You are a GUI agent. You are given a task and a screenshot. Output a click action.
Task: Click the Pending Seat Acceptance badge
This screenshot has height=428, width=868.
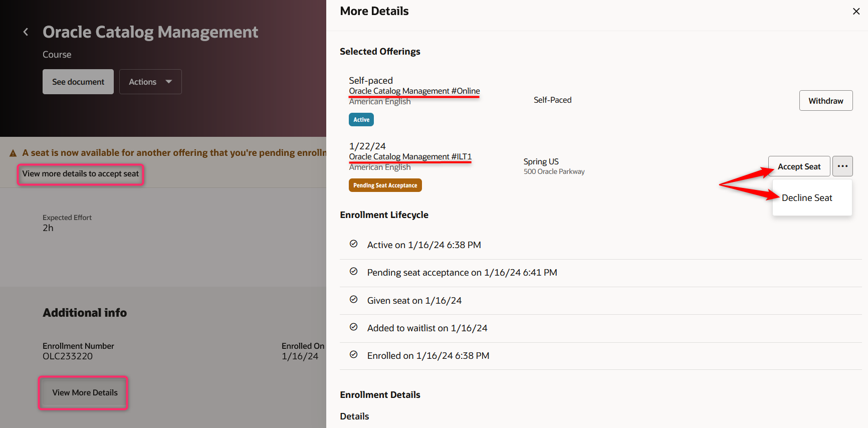click(385, 185)
